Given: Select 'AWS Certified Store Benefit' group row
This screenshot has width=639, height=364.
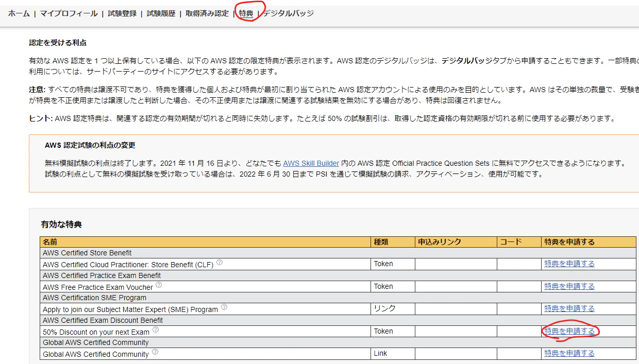Looking at the screenshot, I should click(338, 253).
